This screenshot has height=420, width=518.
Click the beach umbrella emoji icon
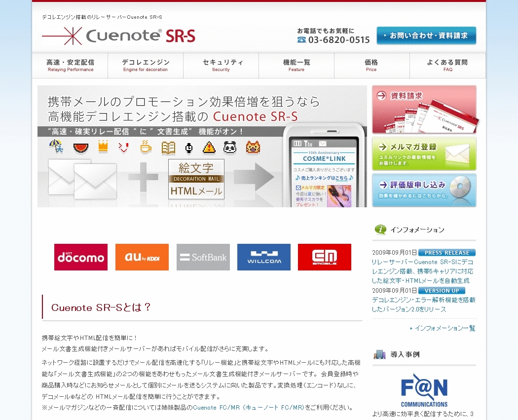pyautogui.click(x=56, y=147)
